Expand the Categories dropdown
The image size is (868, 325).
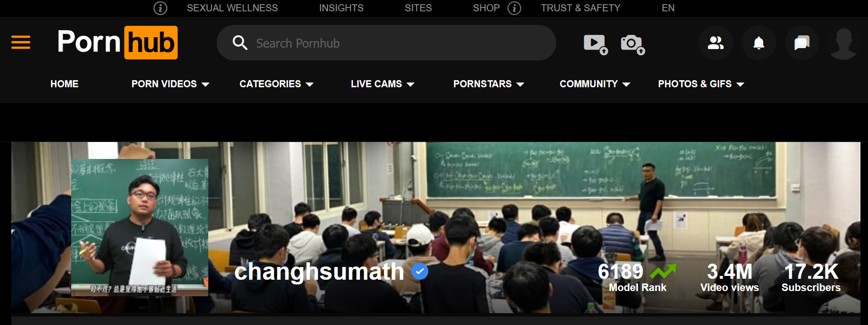coord(276,84)
